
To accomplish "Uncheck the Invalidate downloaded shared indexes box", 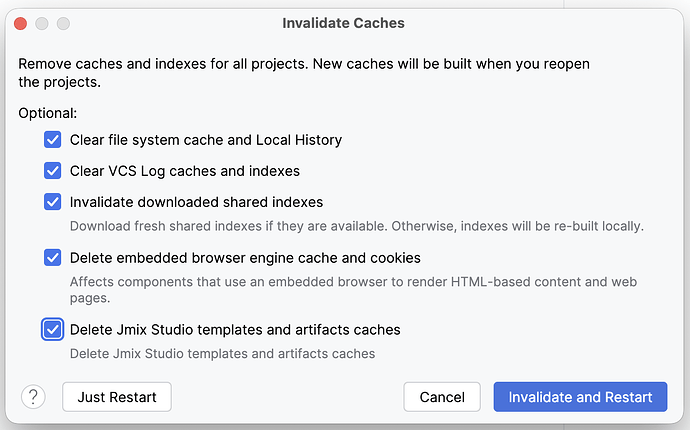I will click(x=52, y=202).
